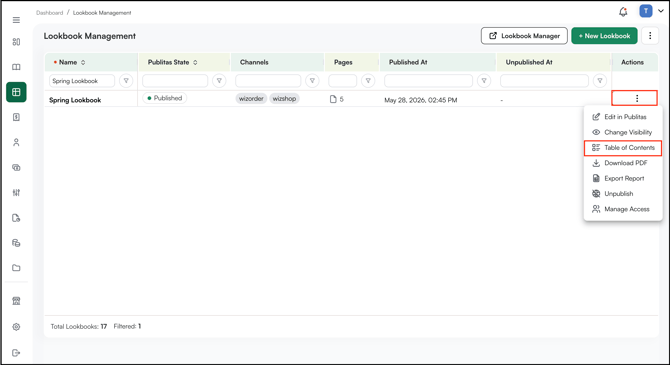
Task: Open the dashboard icon in the sidebar
Action: pos(16,42)
